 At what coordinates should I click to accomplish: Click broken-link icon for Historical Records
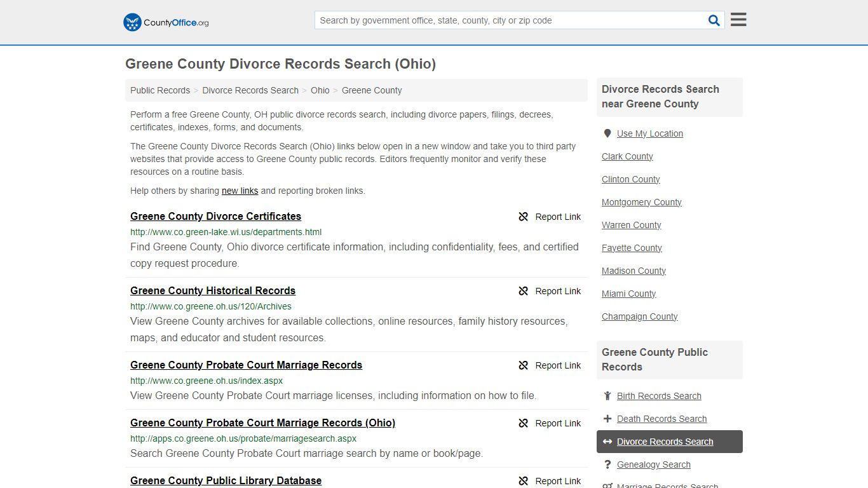524,291
